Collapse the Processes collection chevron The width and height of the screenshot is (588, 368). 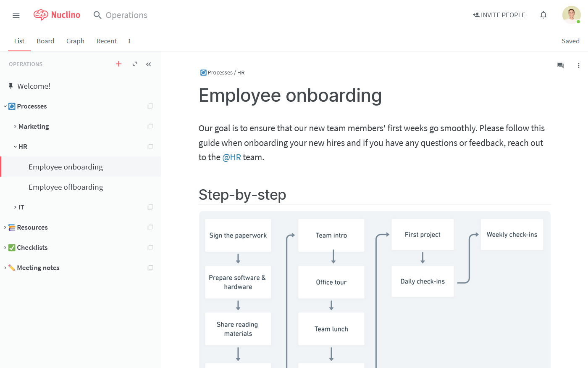[5, 106]
